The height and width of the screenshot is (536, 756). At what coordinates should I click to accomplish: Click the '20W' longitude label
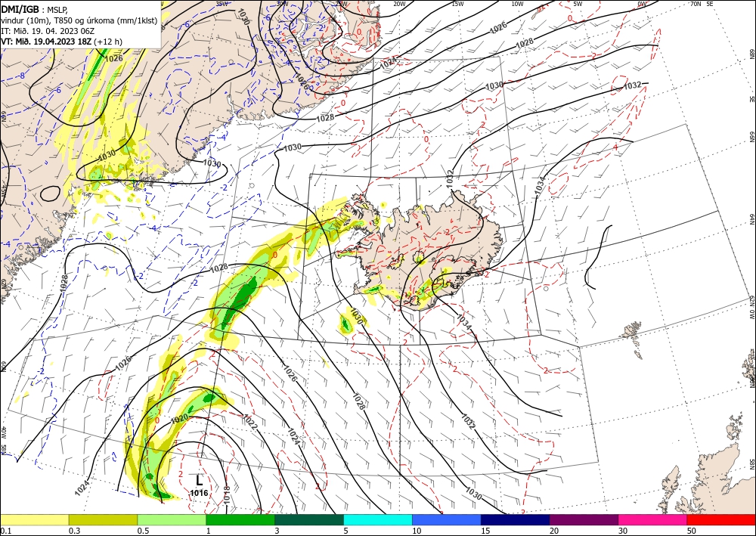click(398, 4)
